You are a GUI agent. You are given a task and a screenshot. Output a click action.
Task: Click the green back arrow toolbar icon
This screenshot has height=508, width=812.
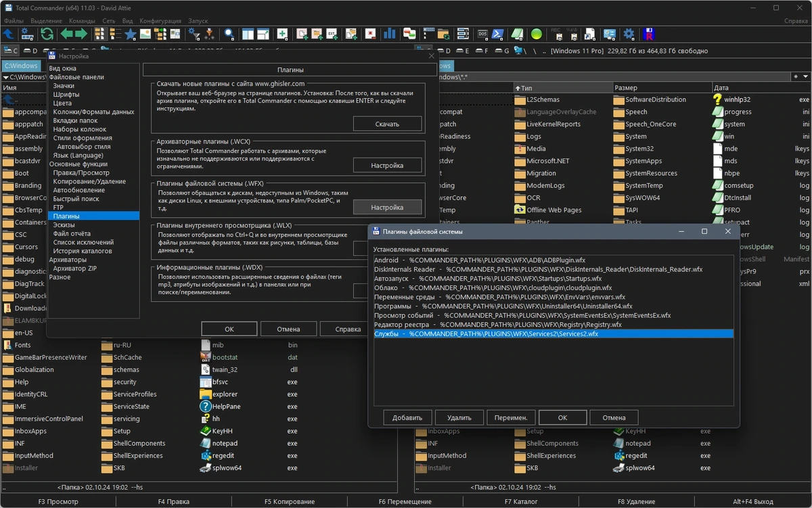pos(66,34)
